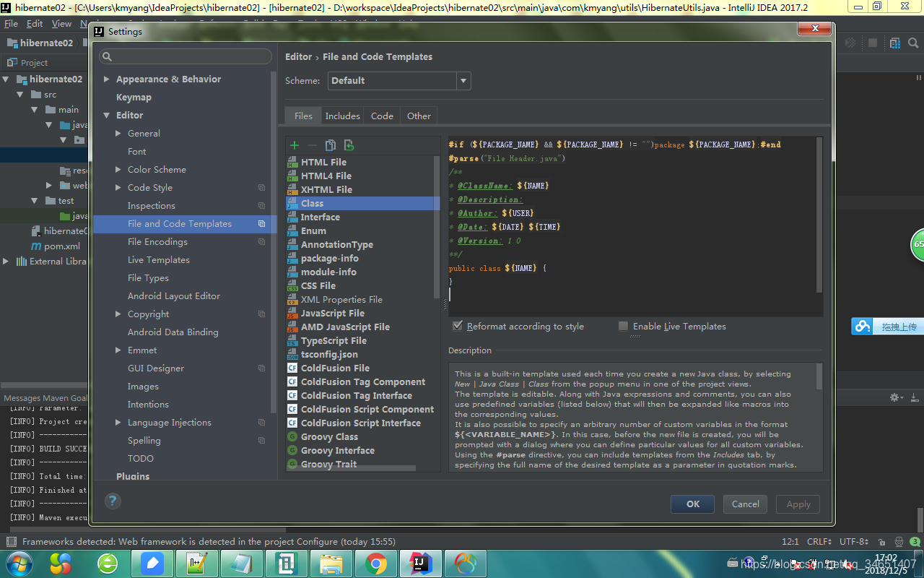Open Project Structure icon in main toolbar

(x=895, y=43)
